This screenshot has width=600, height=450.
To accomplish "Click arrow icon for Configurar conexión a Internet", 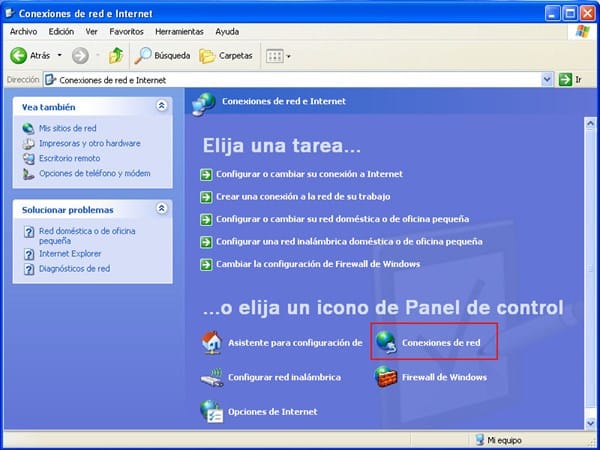I will pos(206,174).
